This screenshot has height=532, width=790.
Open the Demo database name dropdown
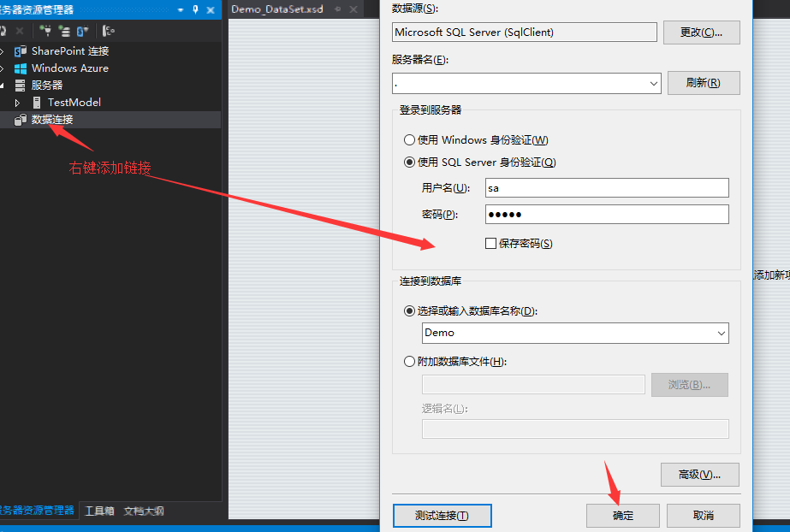[721, 334]
